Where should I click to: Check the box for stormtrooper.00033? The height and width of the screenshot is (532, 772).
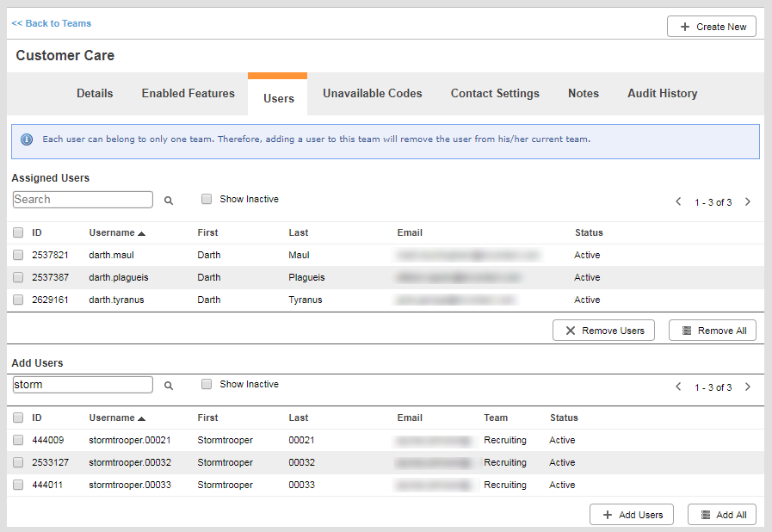[18, 485]
